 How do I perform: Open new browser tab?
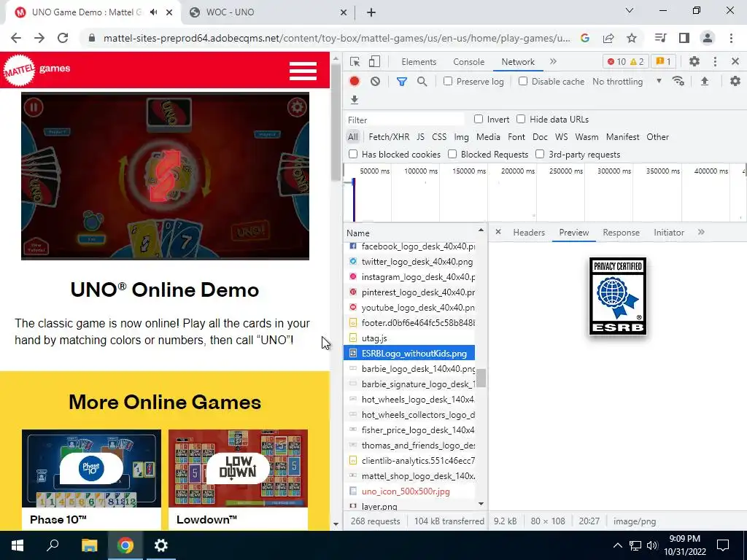click(371, 12)
